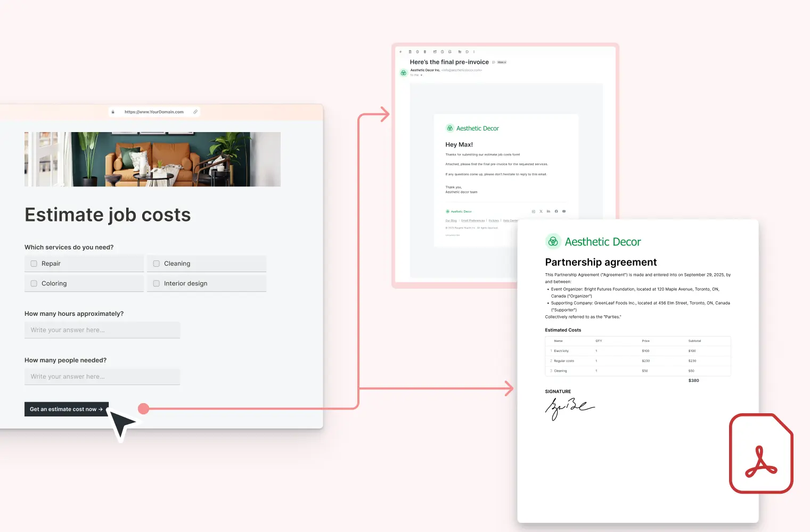Viewport: 810px width, 532px height.
Task: Toggle importance marker beside email subject
Action: pyautogui.click(x=494, y=62)
